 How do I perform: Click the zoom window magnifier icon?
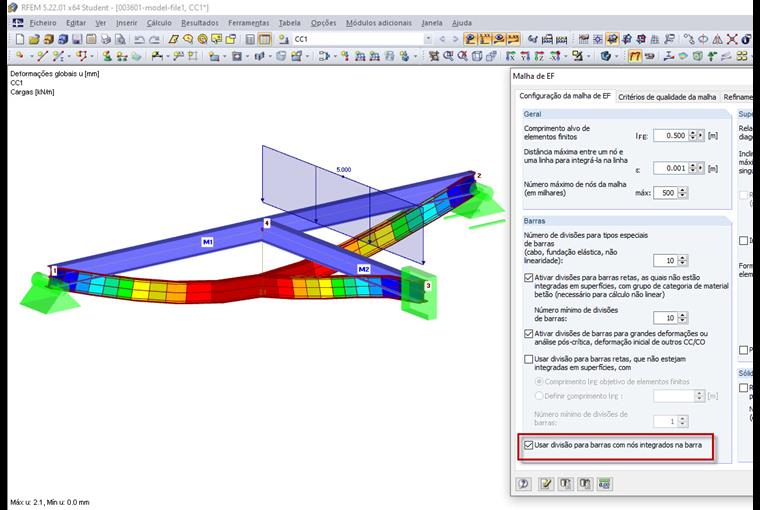448,56
